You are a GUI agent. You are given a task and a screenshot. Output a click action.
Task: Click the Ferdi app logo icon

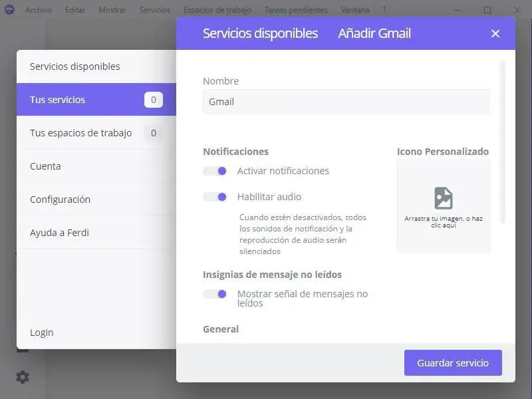click(x=9, y=9)
